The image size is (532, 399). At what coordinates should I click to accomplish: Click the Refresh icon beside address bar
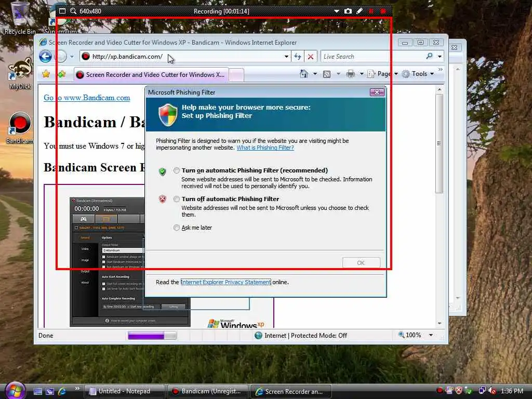pyautogui.click(x=298, y=57)
